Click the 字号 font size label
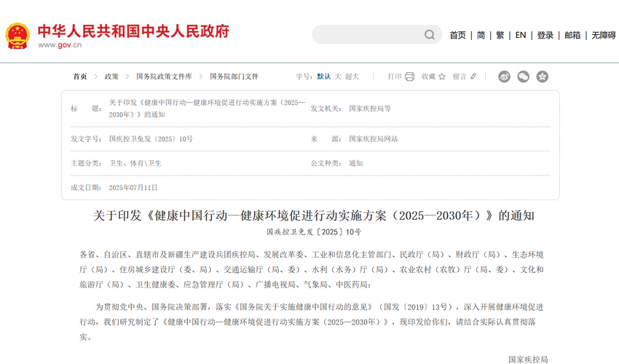This screenshot has height=364, width=619. click(304, 76)
